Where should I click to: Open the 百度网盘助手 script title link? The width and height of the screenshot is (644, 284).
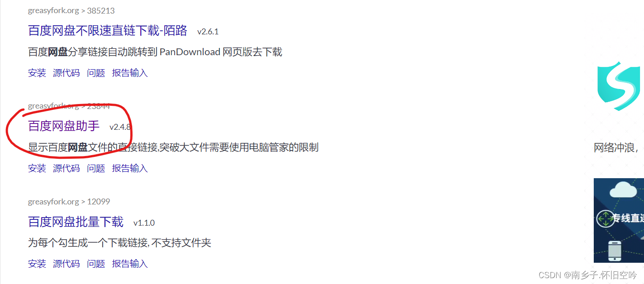coord(64,126)
